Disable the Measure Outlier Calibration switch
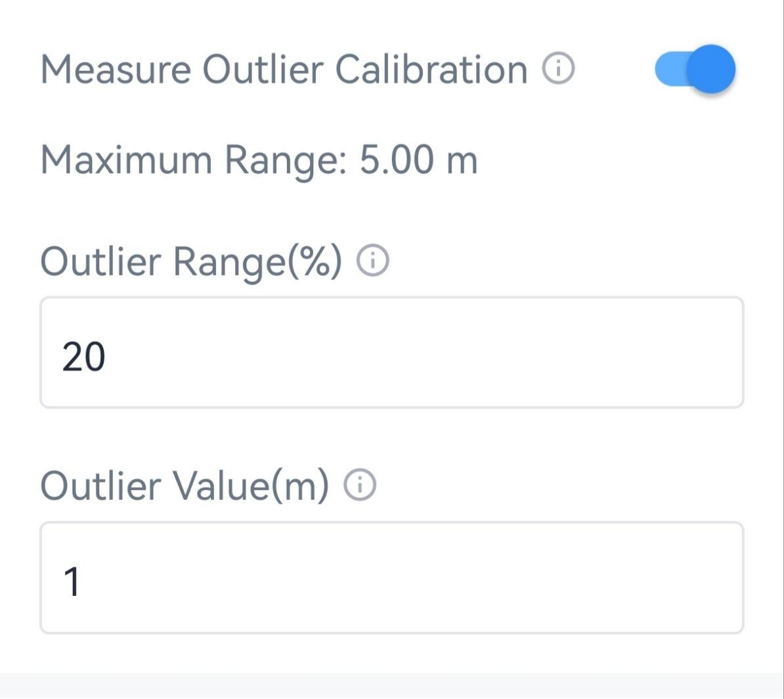784x699 pixels. (x=695, y=69)
